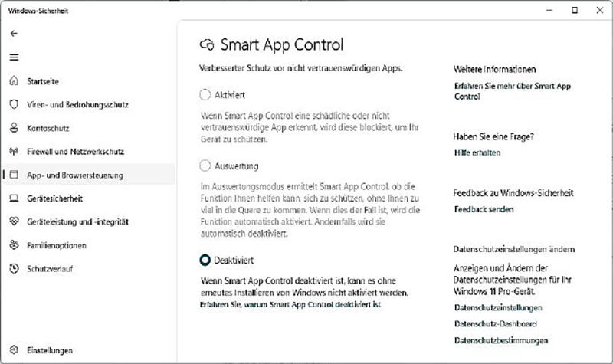Select the Aktiviert radio button
This screenshot has height=364, width=613.
(205, 95)
